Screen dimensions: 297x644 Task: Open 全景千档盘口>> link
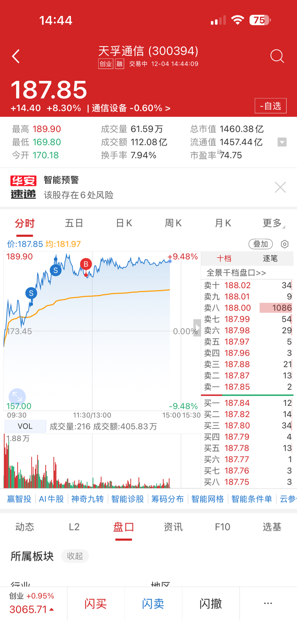coord(236,273)
